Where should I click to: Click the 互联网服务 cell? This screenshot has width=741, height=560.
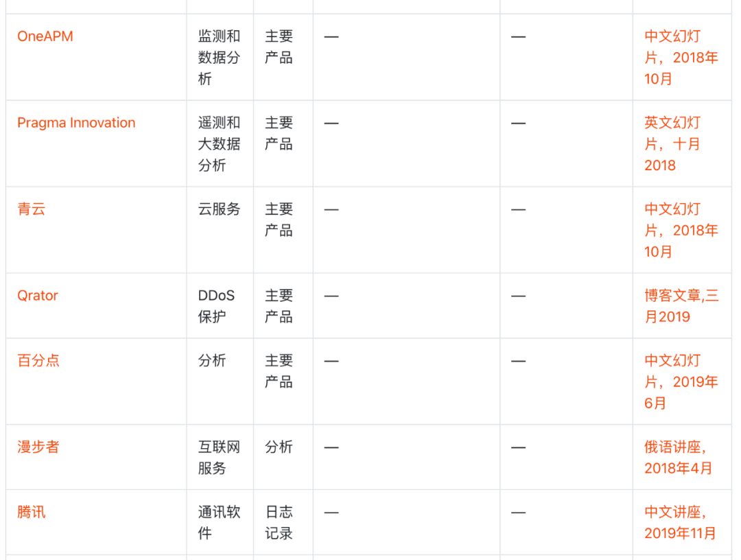[219, 458]
